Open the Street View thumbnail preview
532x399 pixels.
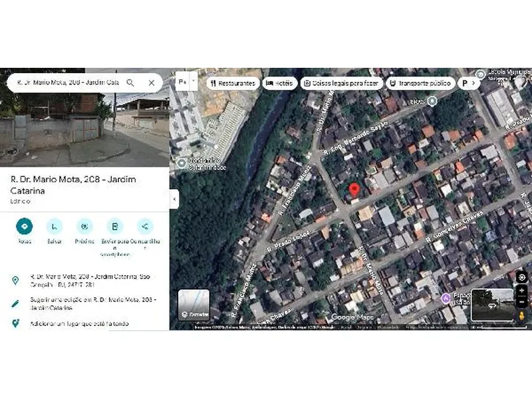coord(492,305)
